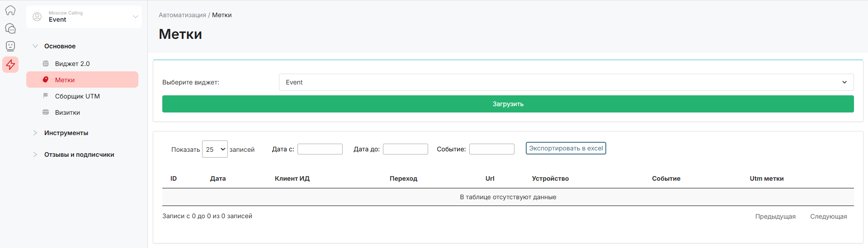Viewport: 868px width, 248px height.
Task: Select the lightning automation icon
Action: tap(10, 65)
